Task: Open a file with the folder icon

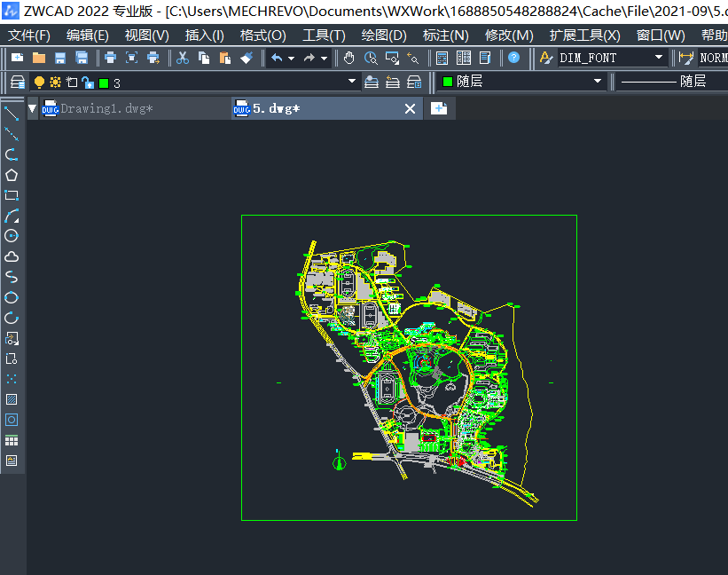Action: (x=39, y=58)
